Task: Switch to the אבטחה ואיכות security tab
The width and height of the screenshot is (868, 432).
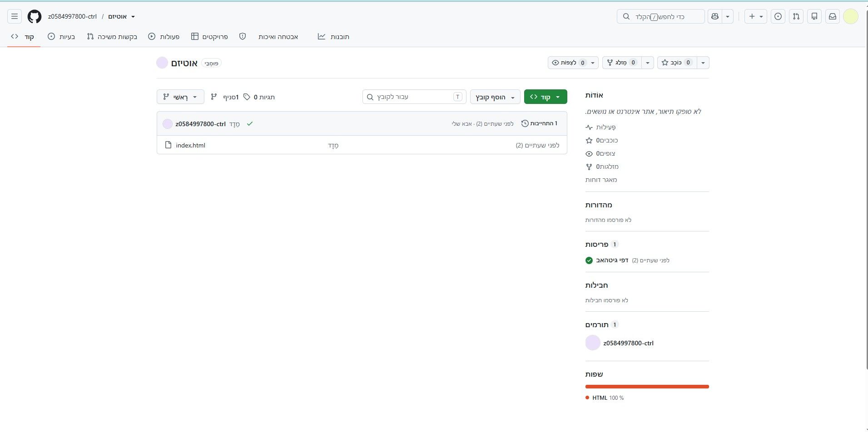Action: 268,36
